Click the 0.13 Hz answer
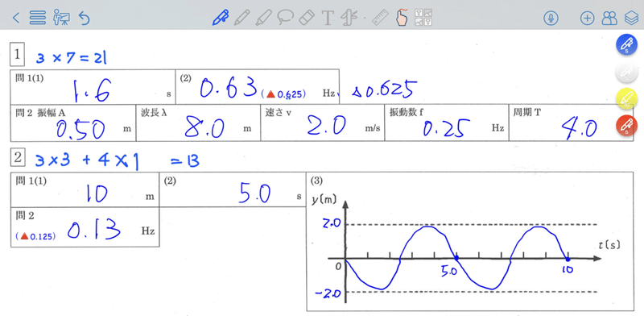 94,229
